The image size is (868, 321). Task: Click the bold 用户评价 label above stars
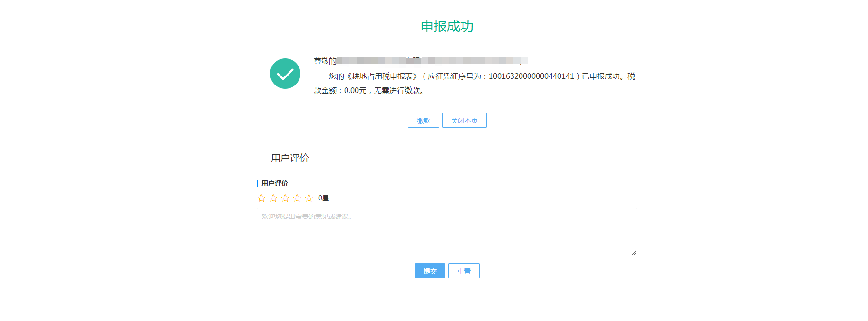[x=274, y=183]
